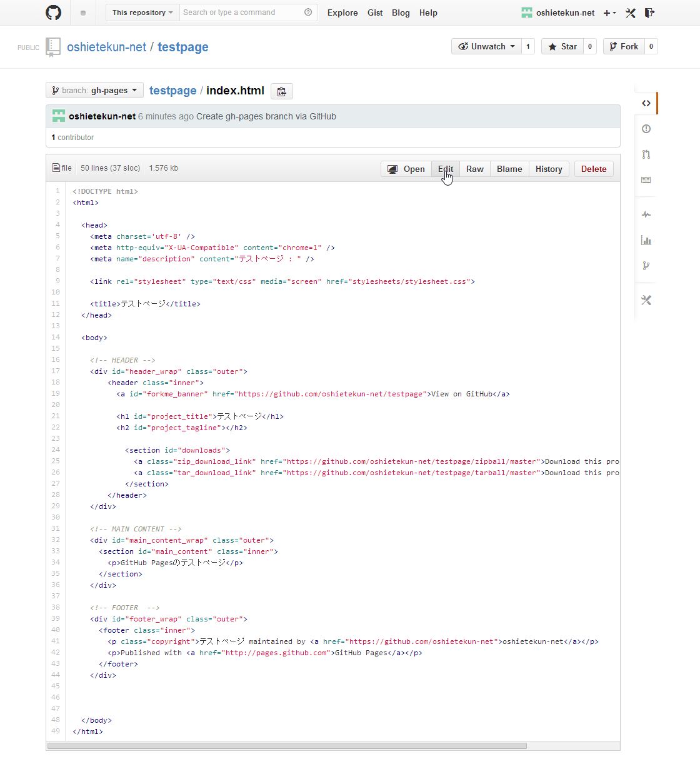Open Explore in the top navigation
The width and height of the screenshot is (700, 769).
click(x=342, y=13)
